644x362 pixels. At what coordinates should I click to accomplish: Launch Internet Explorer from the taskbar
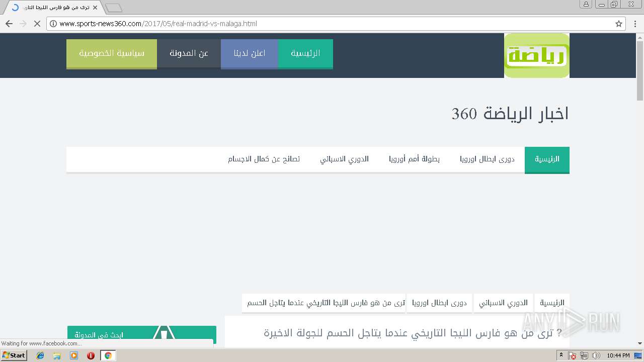coord(40,355)
